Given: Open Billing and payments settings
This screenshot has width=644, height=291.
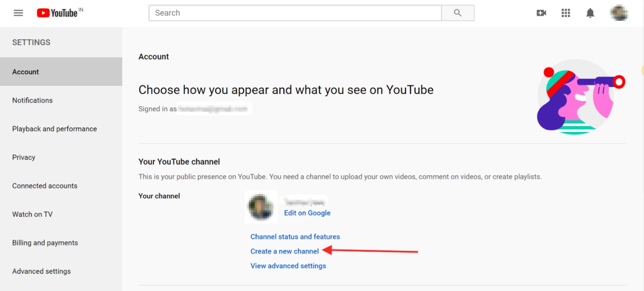Looking at the screenshot, I should point(45,242).
